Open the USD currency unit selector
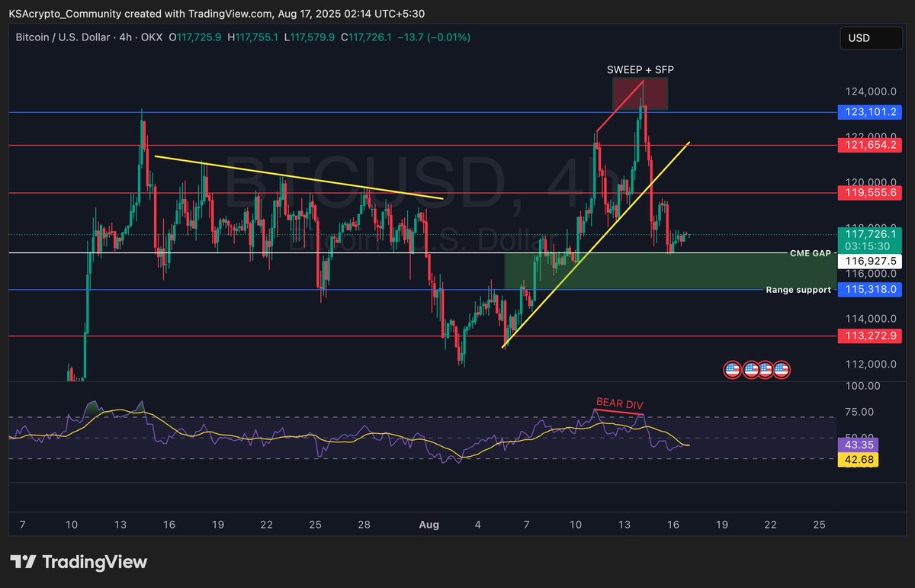The image size is (915, 588). coord(871,37)
